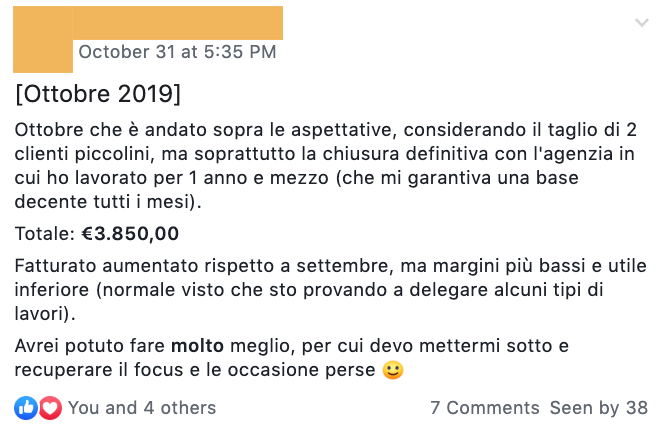Click the line starting "Fatturato aumentato rispetto"

tap(331, 266)
